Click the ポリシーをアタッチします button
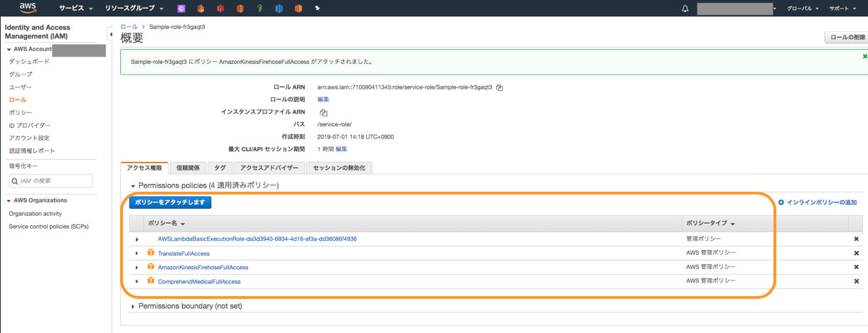Viewport: 868px width, 333px height. tap(170, 202)
